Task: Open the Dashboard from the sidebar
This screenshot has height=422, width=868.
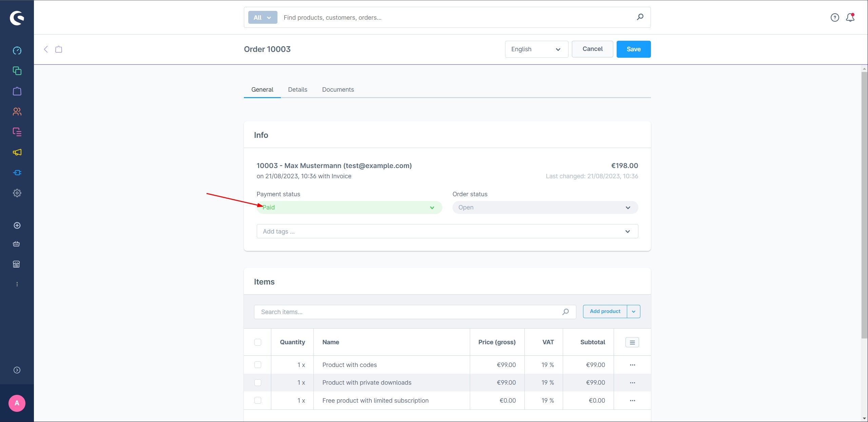Action: 17,51
